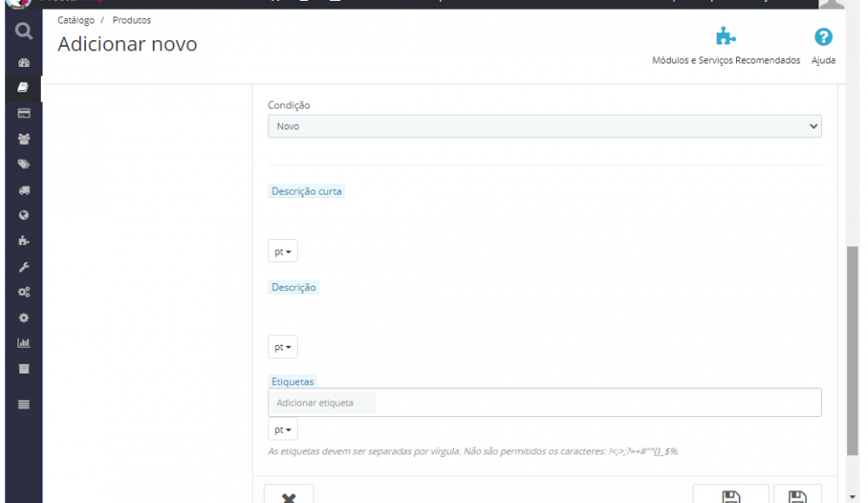This screenshot has width=868, height=503.
Task: Open the Catálogo search magnifier icon
Action: 23,30
